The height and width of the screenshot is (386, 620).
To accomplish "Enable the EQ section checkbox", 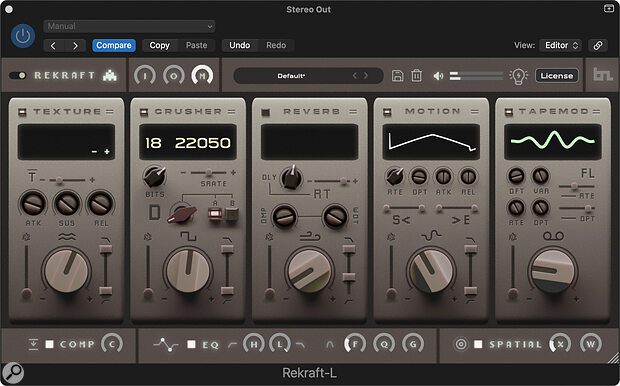I will [x=191, y=344].
